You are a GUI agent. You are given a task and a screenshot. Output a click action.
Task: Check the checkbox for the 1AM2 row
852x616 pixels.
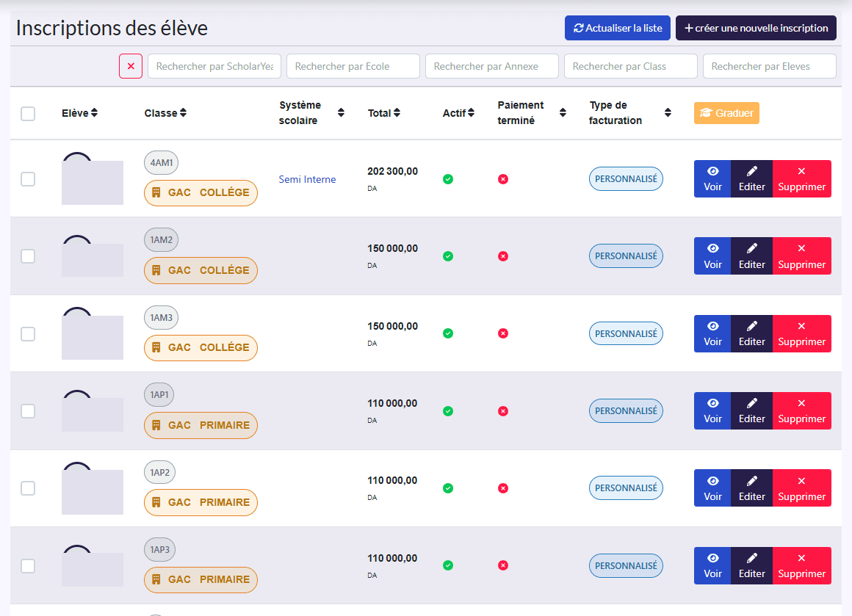28,256
